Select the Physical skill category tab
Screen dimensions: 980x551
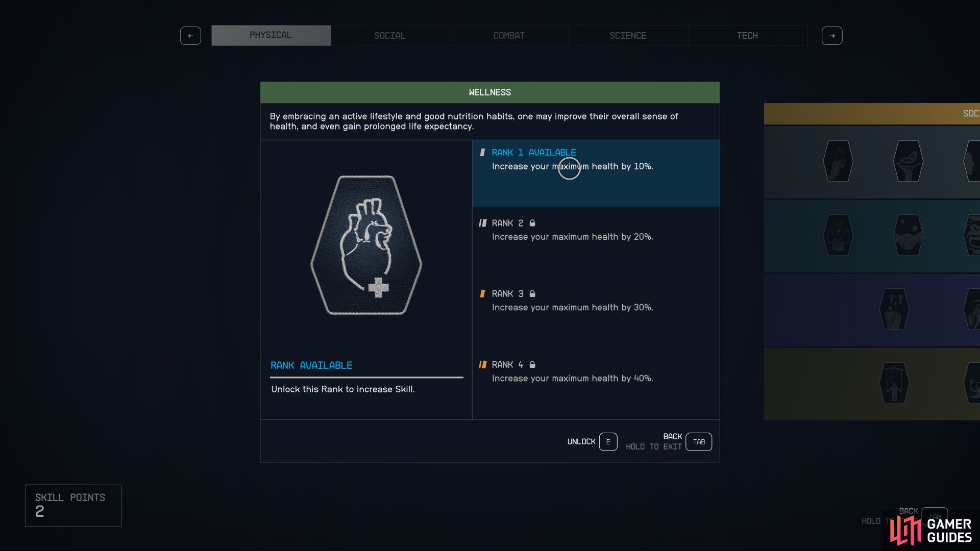pyautogui.click(x=270, y=35)
